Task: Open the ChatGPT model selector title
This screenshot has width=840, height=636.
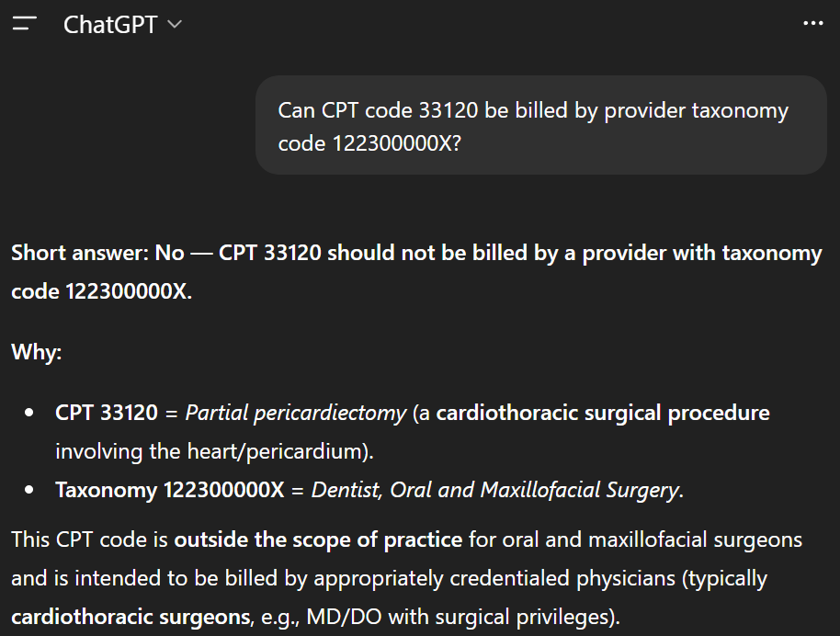Action: (x=110, y=25)
